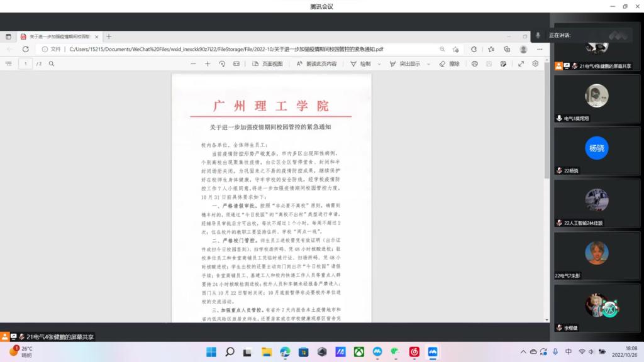Zoom out the PDF with minus icon

click(x=194, y=63)
